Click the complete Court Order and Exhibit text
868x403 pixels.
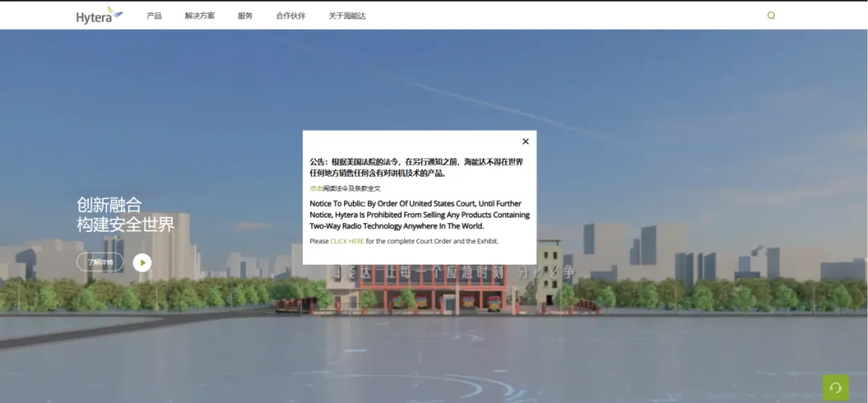[432, 241]
